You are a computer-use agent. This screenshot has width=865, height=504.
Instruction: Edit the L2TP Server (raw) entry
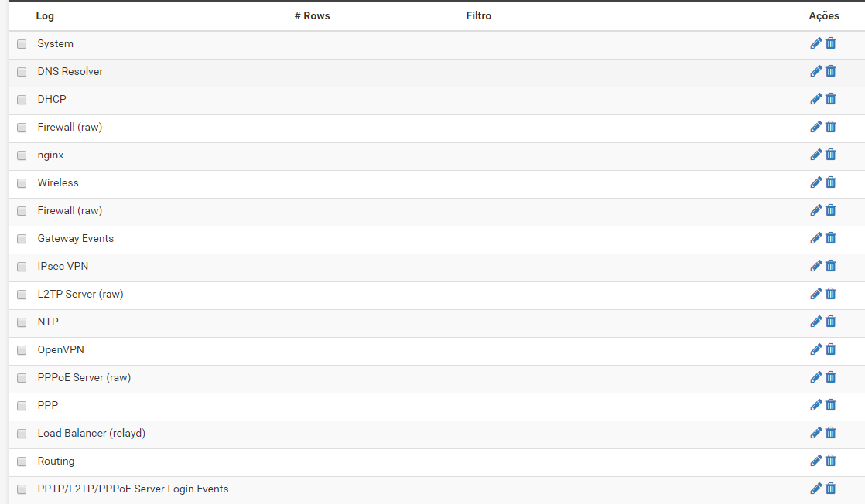pos(815,294)
